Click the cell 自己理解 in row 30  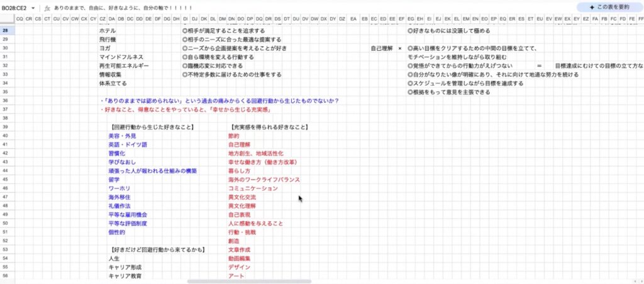pos(382,48)
